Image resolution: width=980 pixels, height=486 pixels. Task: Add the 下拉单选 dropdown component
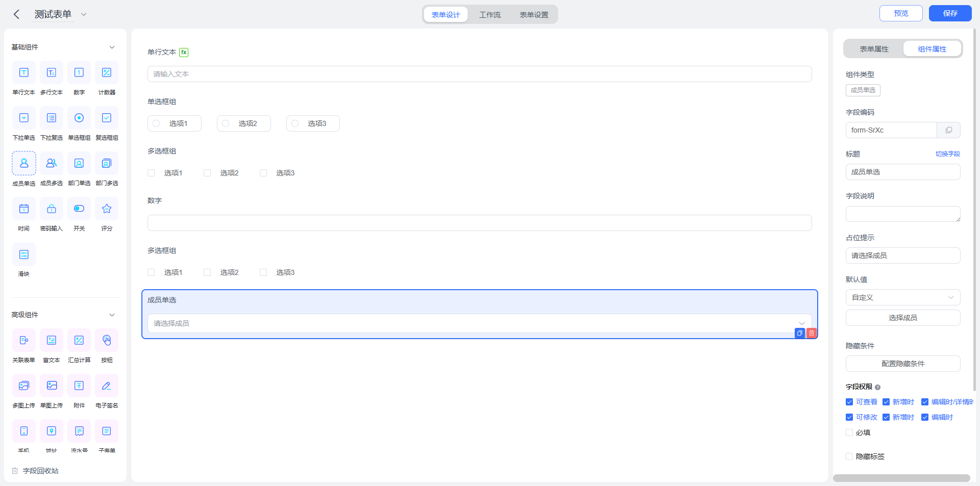(x=24, y=118)
